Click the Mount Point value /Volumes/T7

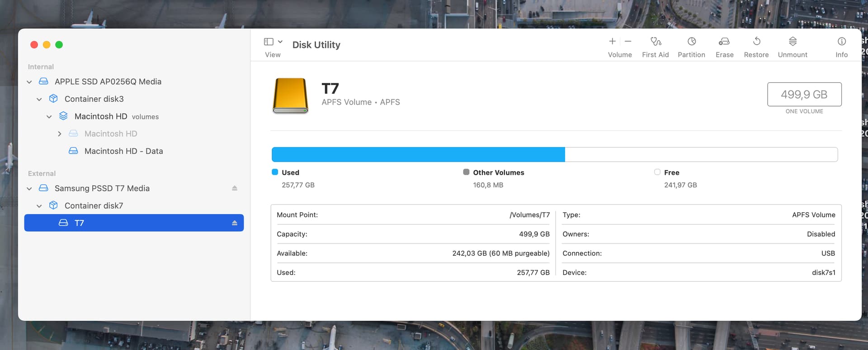(530, 215)
